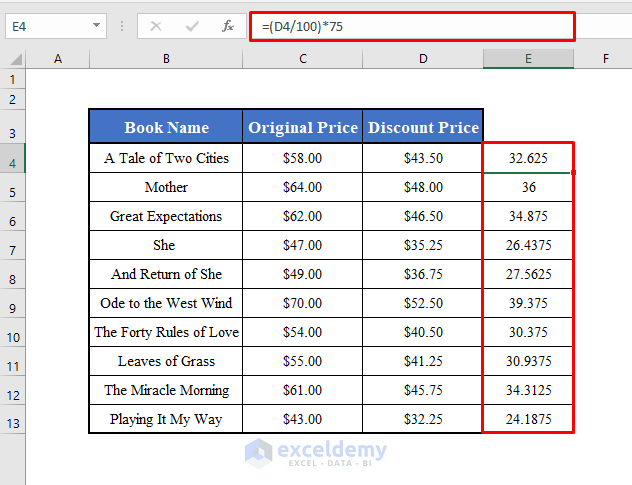Open the Insert Function fx icon
The image size is (632, 485).
[228, 27]
